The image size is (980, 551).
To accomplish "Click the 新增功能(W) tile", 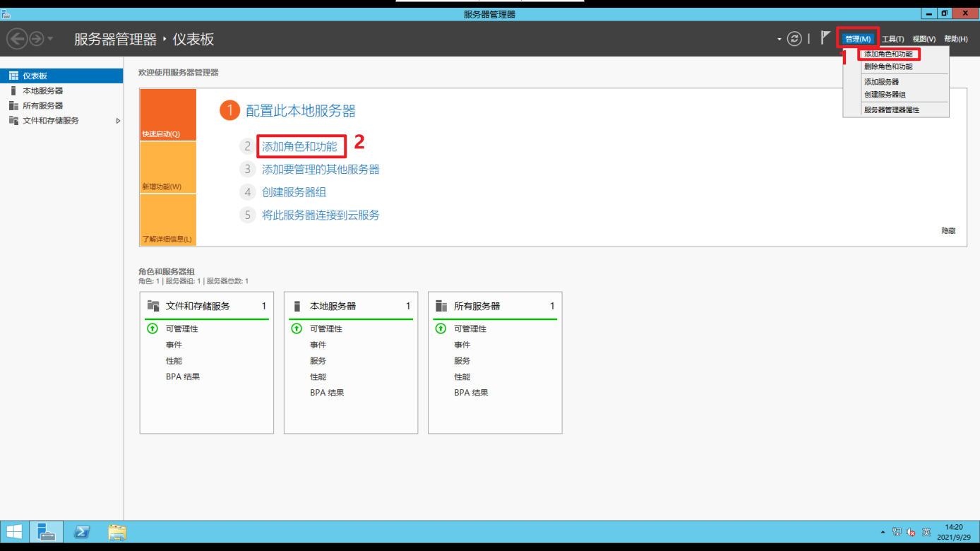I will pyautogui.click(x=168, y=167).
